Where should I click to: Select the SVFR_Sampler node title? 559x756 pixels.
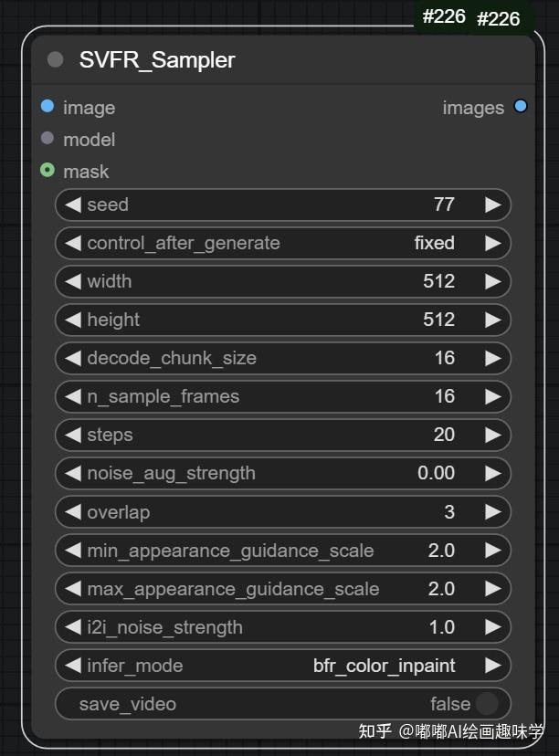(157, 60)
